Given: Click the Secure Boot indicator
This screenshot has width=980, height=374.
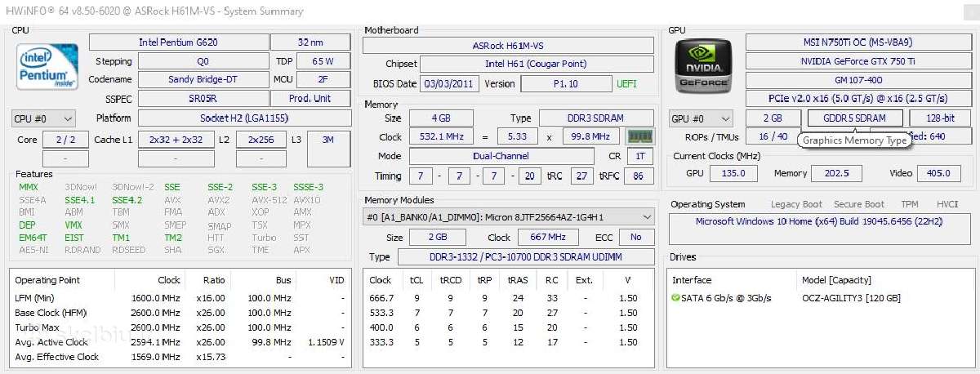Looking at the screenshot, I should click(x=859, y=204).
